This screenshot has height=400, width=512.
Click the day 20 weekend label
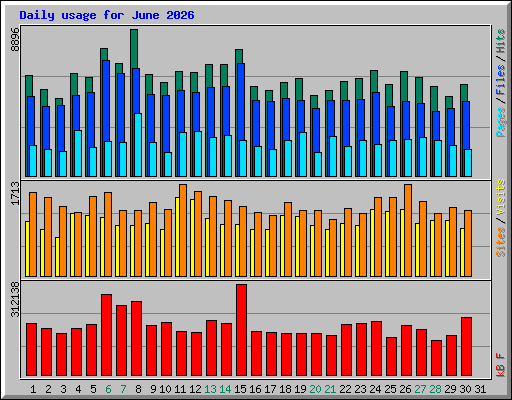315,389
